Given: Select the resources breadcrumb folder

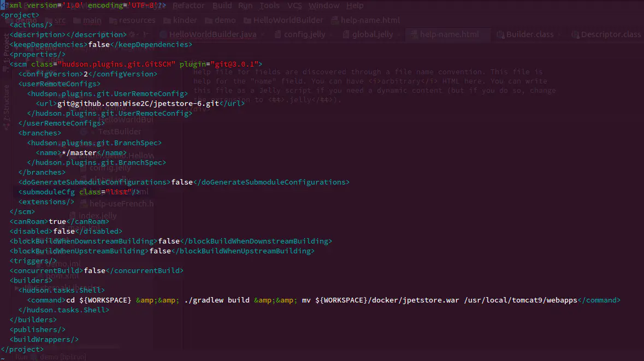Looking at the screenshot, I should (x=137, y=20).
